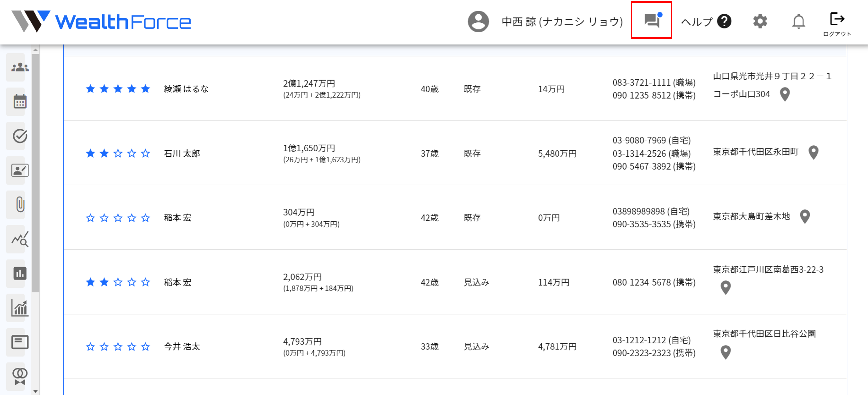Viewport: 868px width, 395px height.
Task: Open the calendar sidebar icon
Action: (20, 102)
